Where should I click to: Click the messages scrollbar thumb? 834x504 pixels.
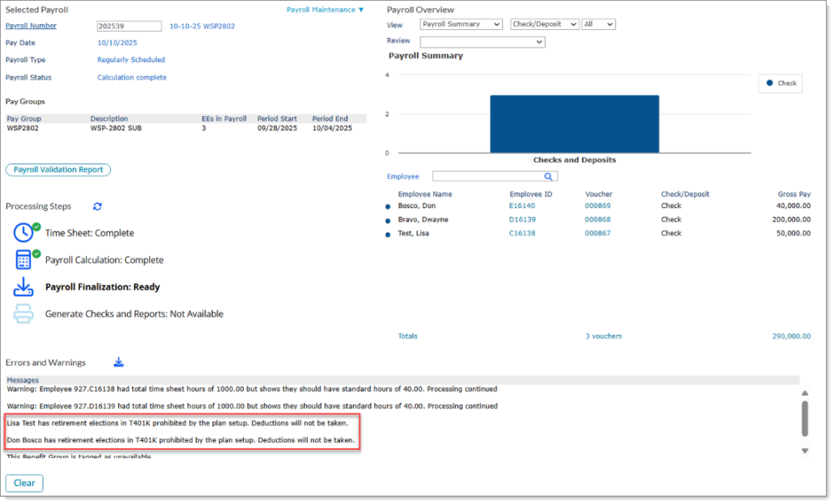pyautogui.click(x=804, y=418)
